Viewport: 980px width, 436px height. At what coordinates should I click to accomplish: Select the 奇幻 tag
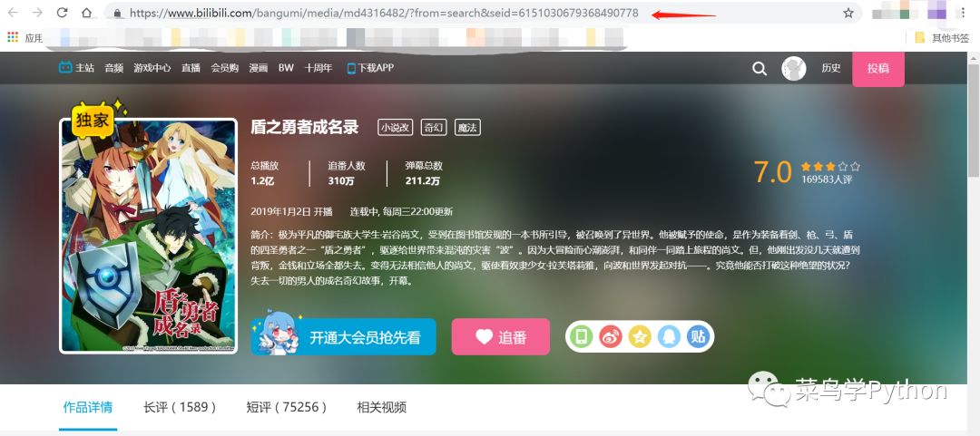pos(434,128)
